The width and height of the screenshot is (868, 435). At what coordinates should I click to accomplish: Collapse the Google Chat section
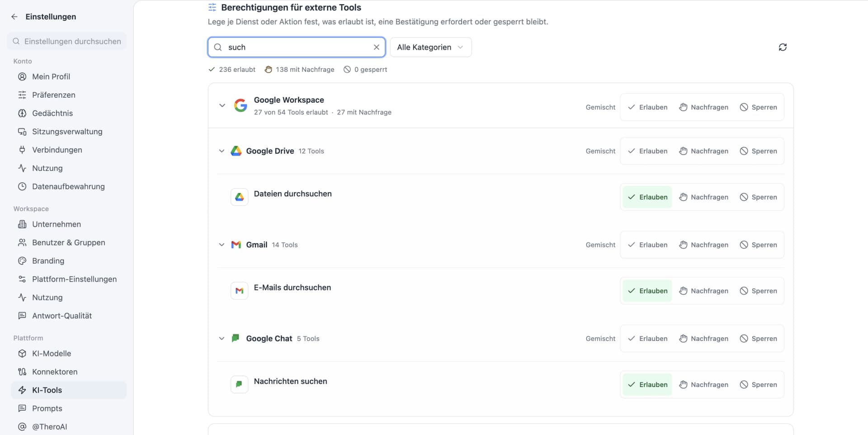click(x=222, y=338)
